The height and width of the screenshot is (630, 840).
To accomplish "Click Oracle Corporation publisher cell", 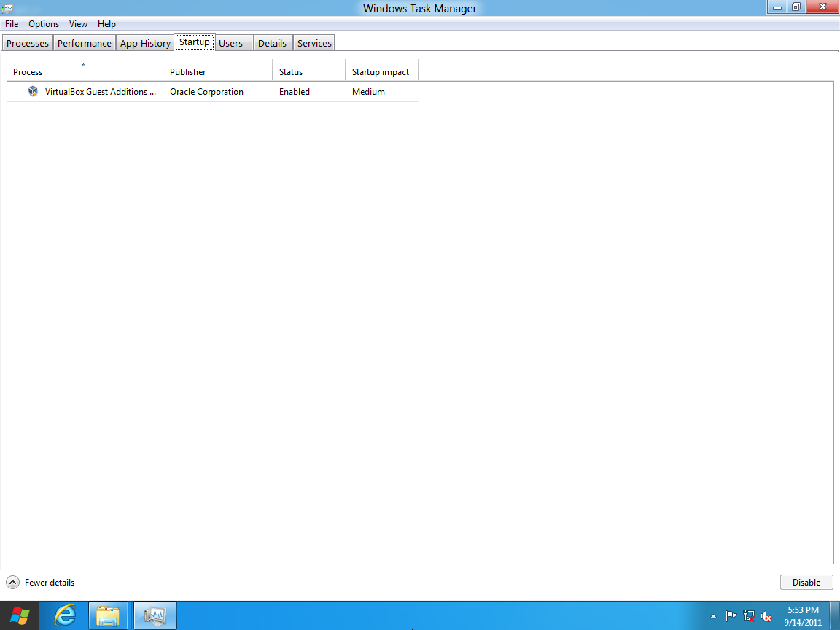I will [x=207, y=92].
